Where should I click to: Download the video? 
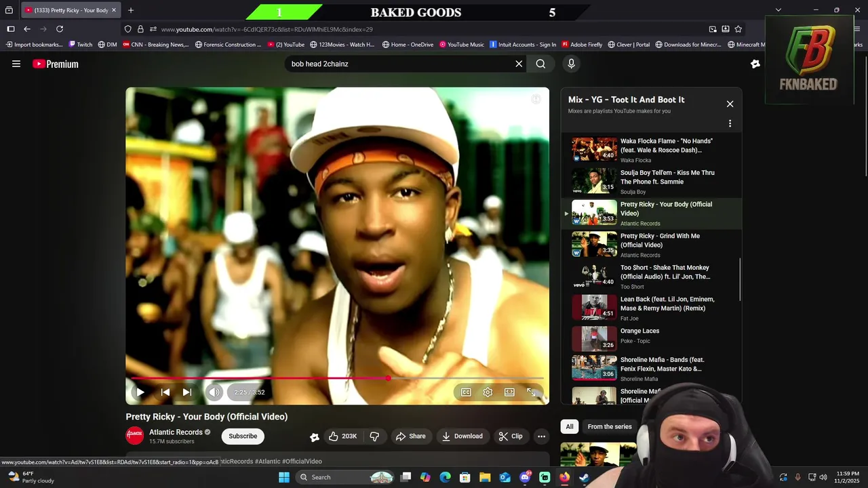coord(462,436)
